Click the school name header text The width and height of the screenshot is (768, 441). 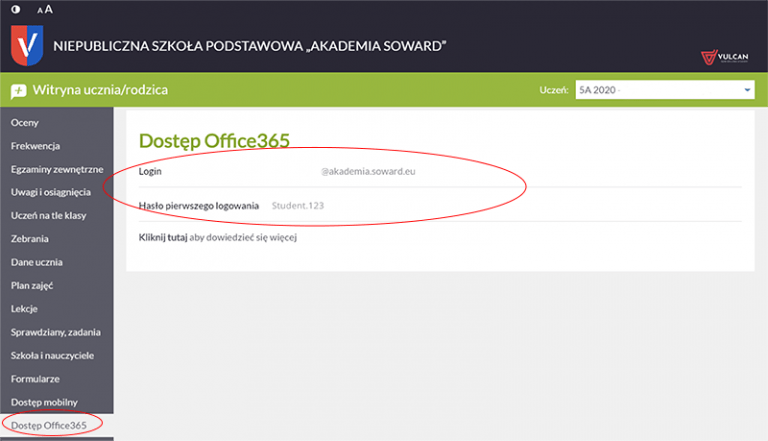250,46
